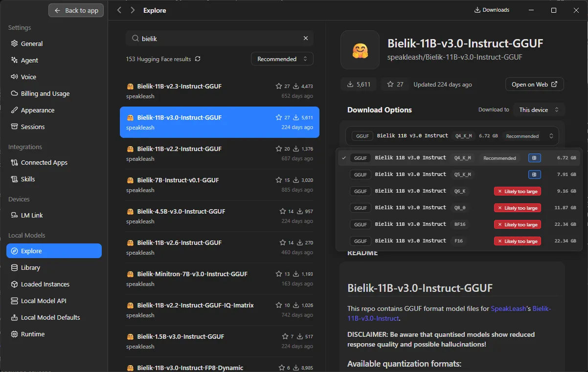Screen dimensions: 588x372
Task: Open the Downloads panel
Action: click(x=492, y=10)
